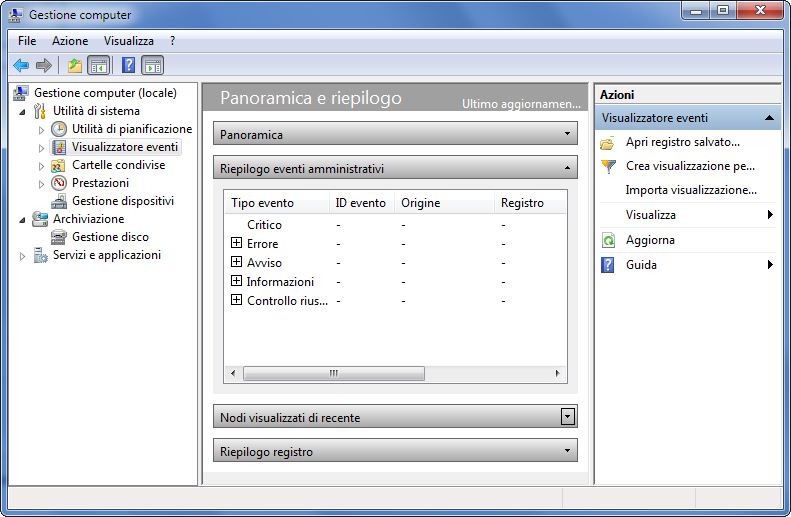Expand the Informazioni event row
The width and height of the screenshot is (791, 517).
(x=236, y=280)
